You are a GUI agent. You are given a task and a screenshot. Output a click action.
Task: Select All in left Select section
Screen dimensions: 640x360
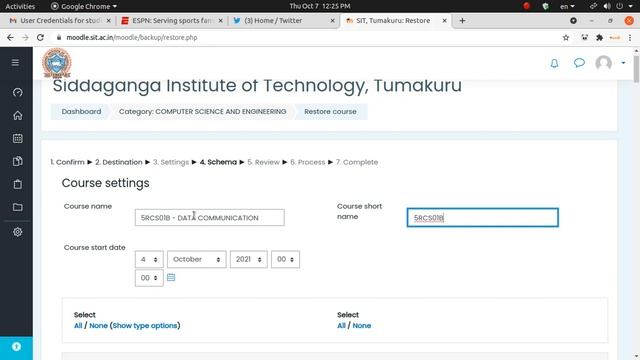[78, 326]
